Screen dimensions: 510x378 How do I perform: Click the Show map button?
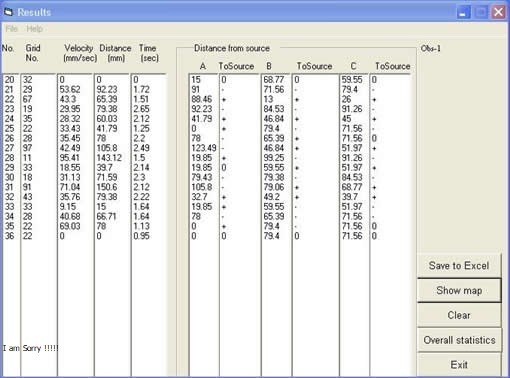point(459,290)
